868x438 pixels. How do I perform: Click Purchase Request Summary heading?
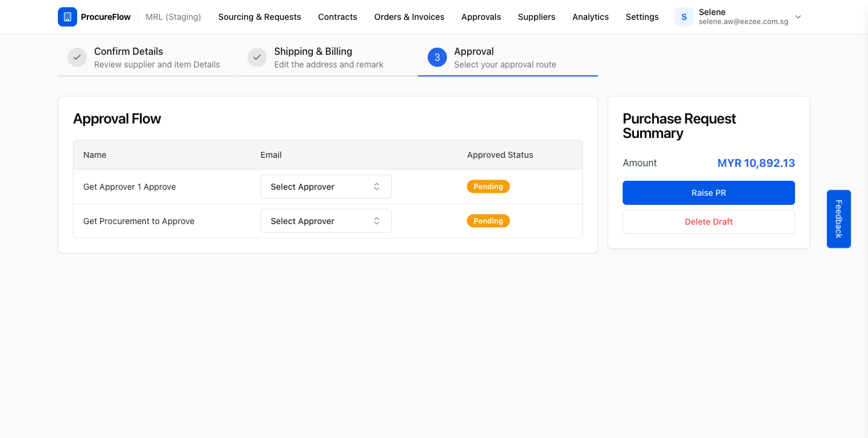click(x=679, y=126)
